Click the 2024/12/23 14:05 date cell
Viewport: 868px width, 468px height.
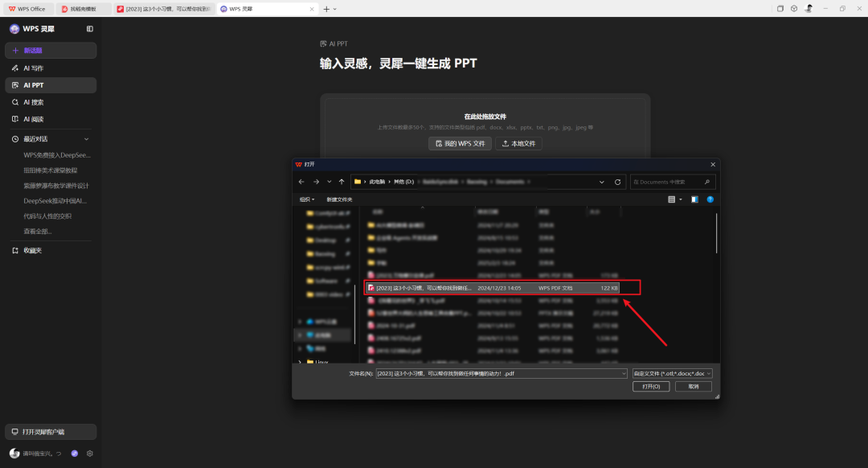tap(499, 288)
